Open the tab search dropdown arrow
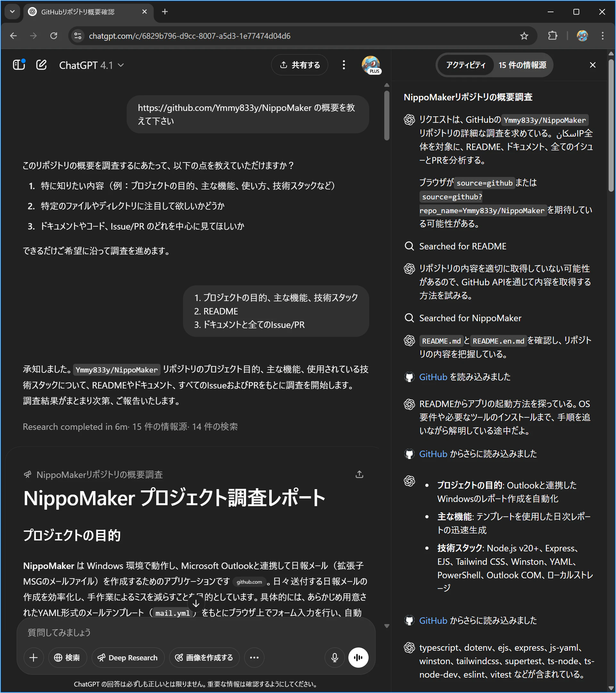 [12, 12]
